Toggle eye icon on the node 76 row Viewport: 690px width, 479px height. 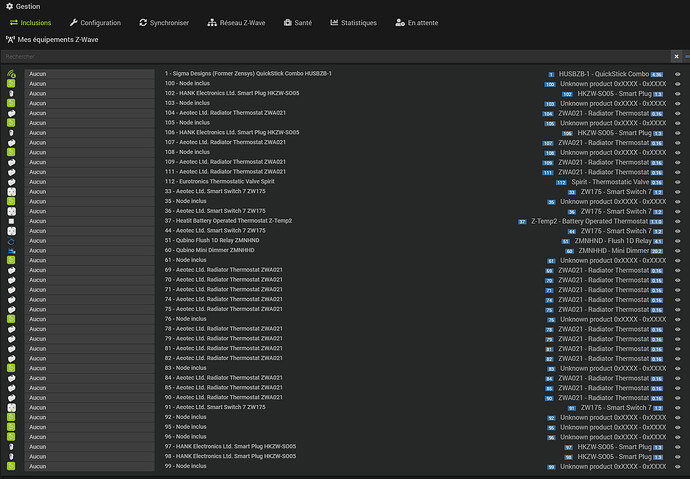pos(678,319)
